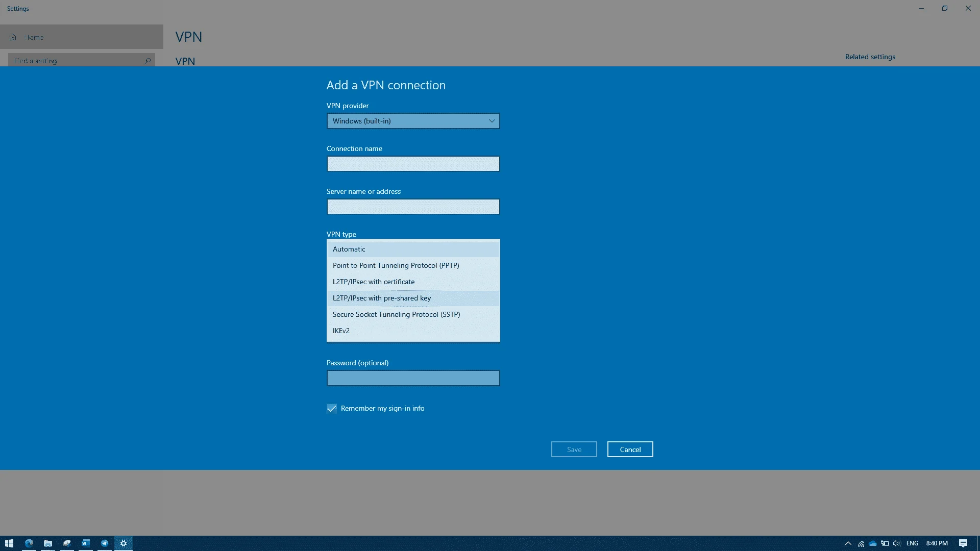Select Automatic VPN type
Screen dimensions: 980x551
(x=413, y=249)
